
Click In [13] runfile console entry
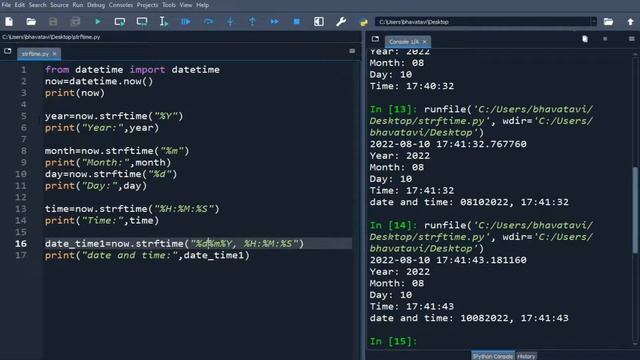tap(481, 121)
